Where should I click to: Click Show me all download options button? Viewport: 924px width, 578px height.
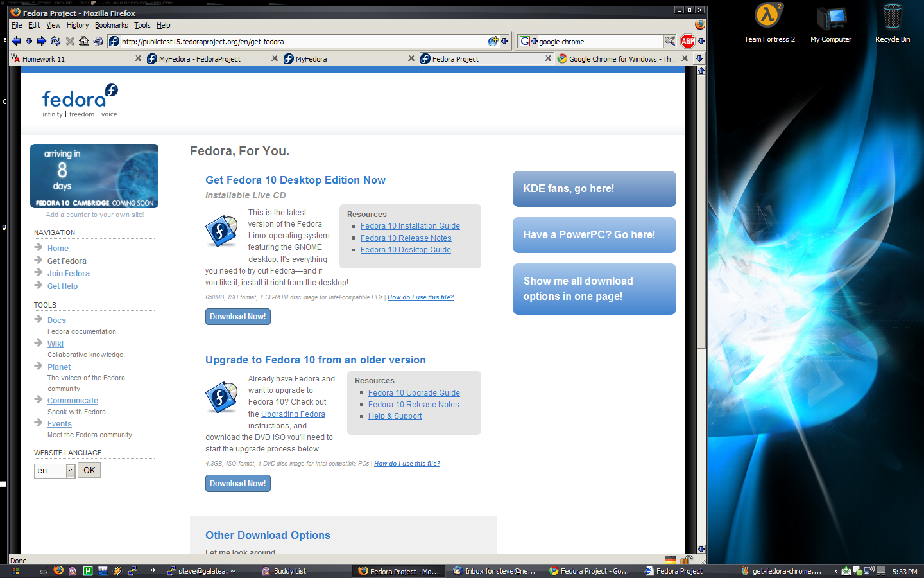(x=594, y=289)
